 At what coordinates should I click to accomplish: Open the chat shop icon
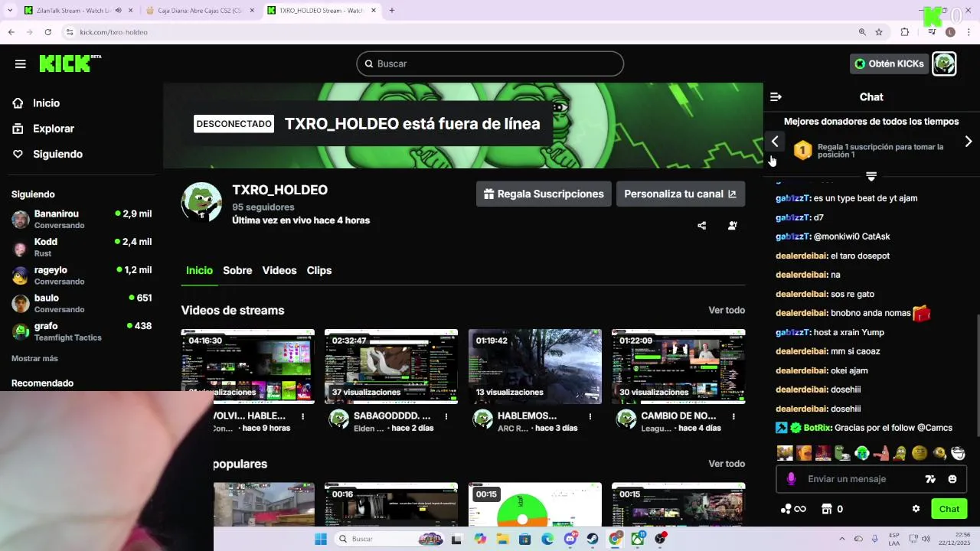(x=827, y=509)
